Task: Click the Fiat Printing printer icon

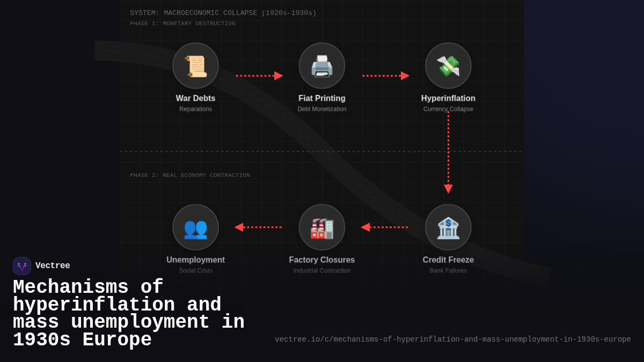Action: click(x=322, y=65)
